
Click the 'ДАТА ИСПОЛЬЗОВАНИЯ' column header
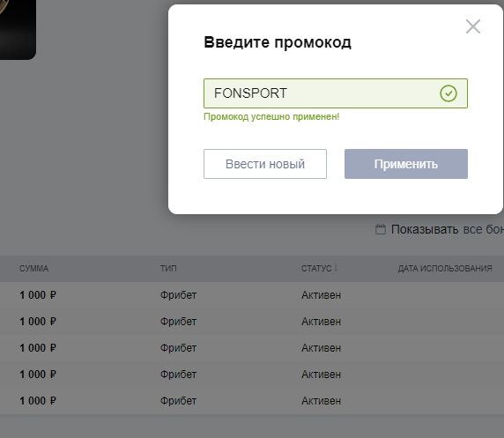(x=445, y=269)
